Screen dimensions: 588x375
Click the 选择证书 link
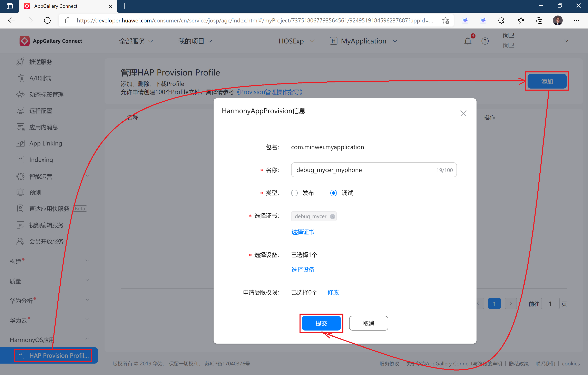(x=303, y=232)
